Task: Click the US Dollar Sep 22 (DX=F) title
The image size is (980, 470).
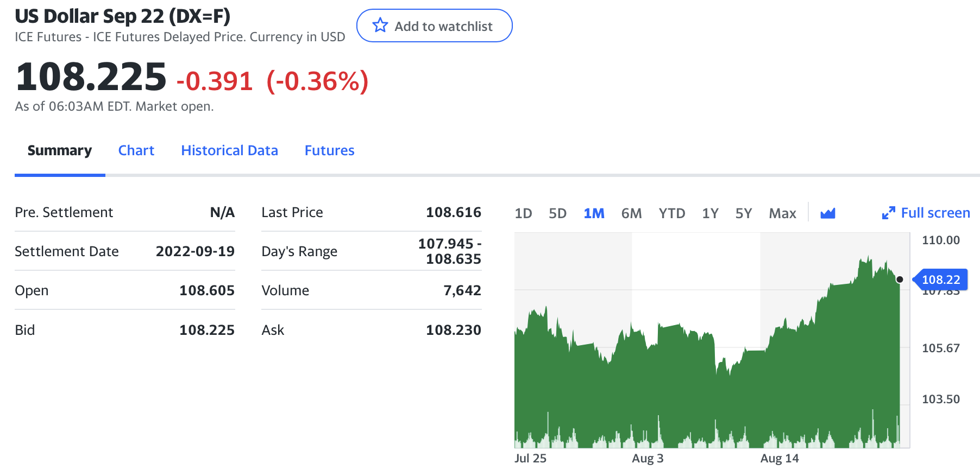Action: (123, 16)
